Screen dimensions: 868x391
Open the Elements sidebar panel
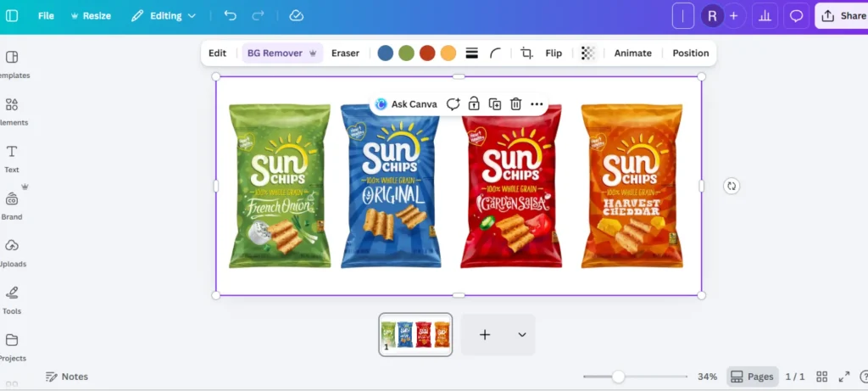pyautogui.click(x=12, y=110)
